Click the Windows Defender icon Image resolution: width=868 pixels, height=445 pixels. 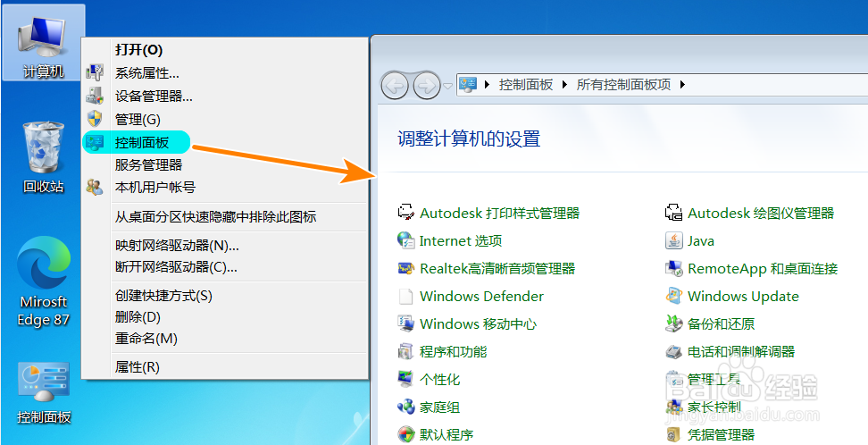[x=405, y=296]
